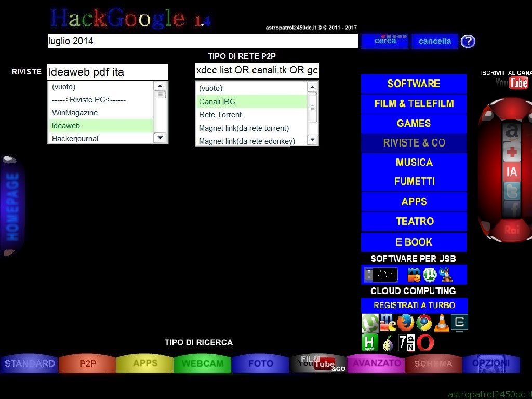The height and width of the screenshot is (399, 532).
Task: Click the cancella button
Action: tap(435, 41)
